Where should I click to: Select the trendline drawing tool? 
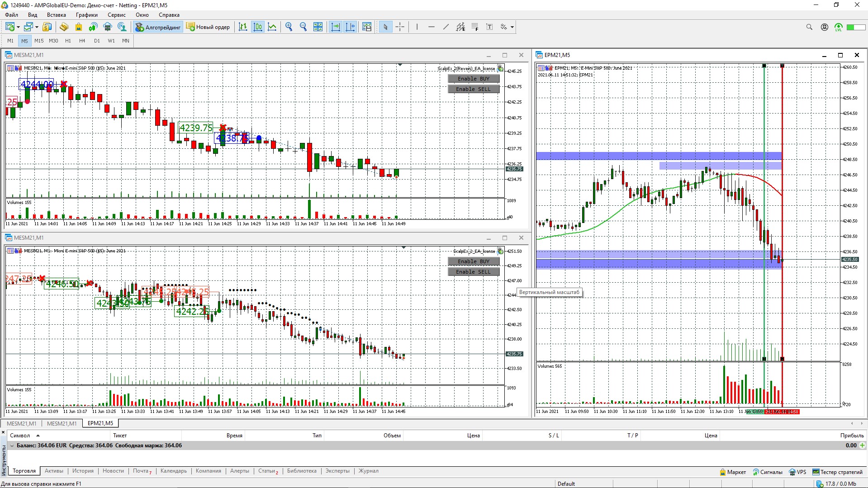click(446, 27)
